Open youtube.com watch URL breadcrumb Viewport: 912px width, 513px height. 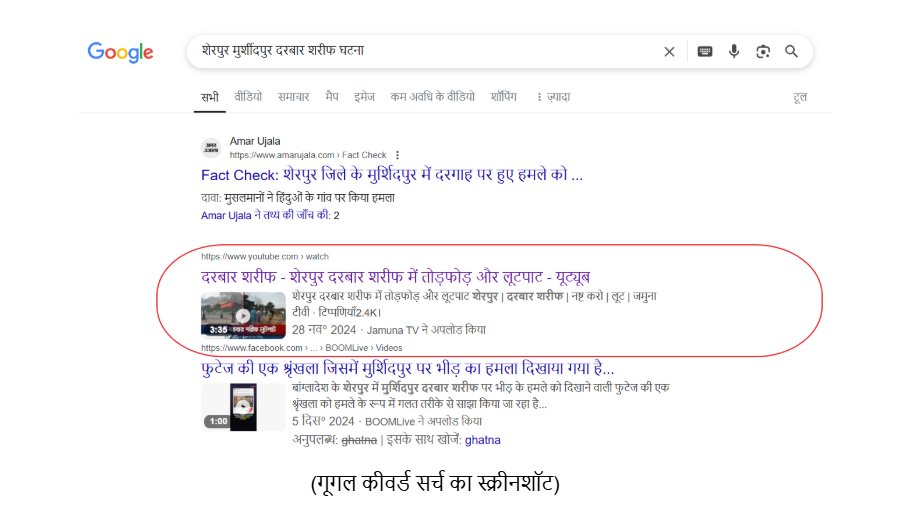(265, 256)
